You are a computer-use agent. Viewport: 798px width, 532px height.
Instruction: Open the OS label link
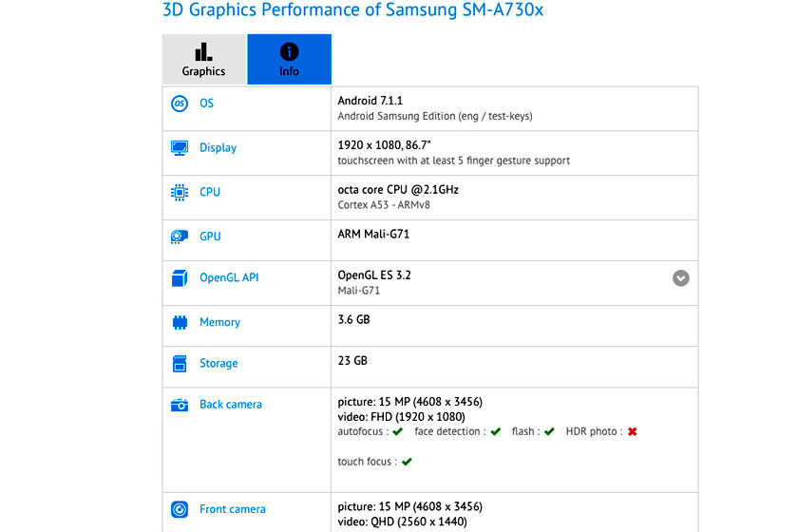(x=207, y=104)
